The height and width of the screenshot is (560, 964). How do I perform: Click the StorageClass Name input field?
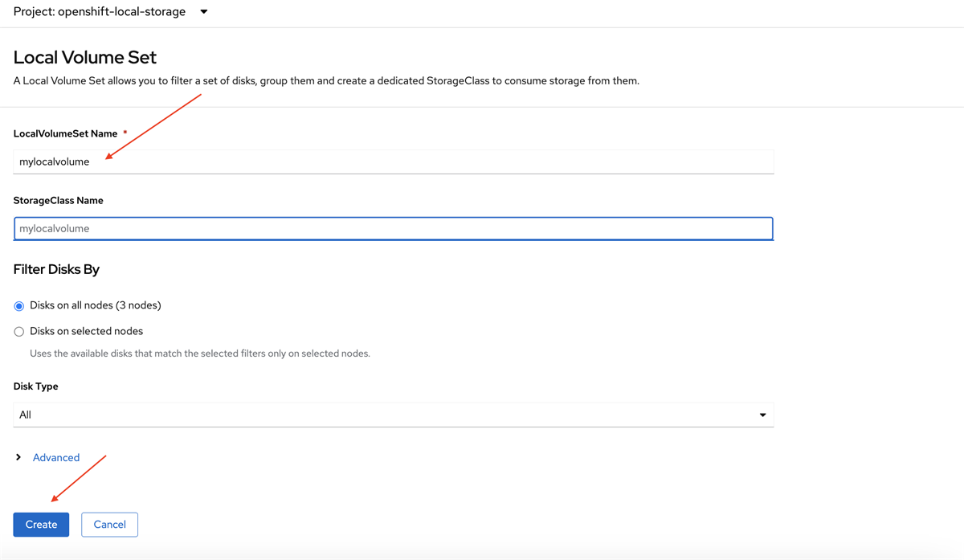coord(394,228)
